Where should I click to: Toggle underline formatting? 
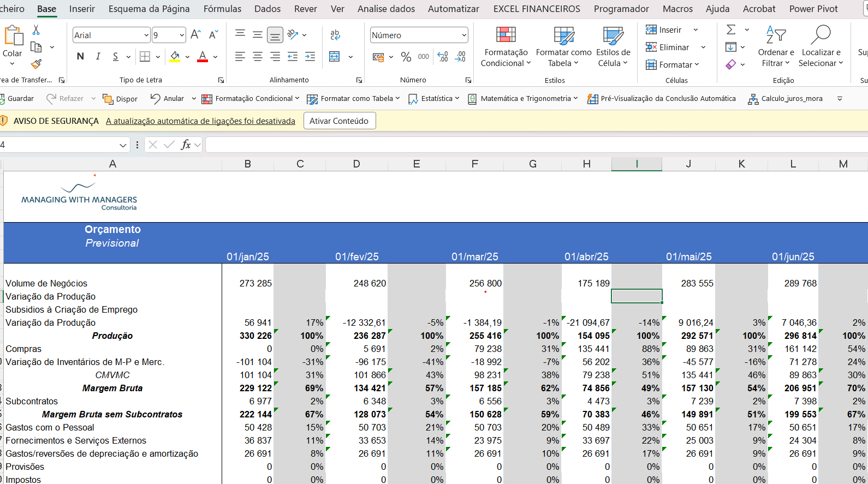click(x=115, y=56)
